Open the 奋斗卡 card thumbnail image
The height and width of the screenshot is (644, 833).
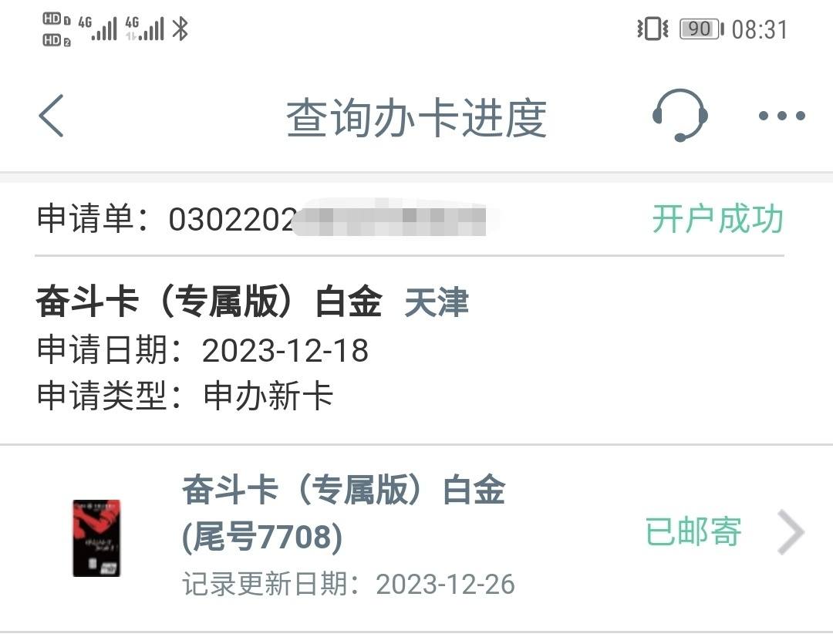(x=96, y=538)
